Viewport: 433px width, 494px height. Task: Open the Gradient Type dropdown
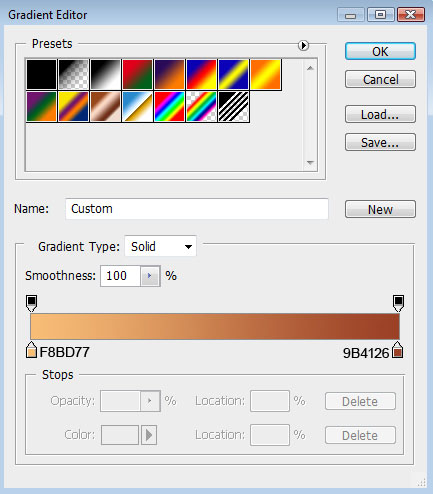(160, 247)
